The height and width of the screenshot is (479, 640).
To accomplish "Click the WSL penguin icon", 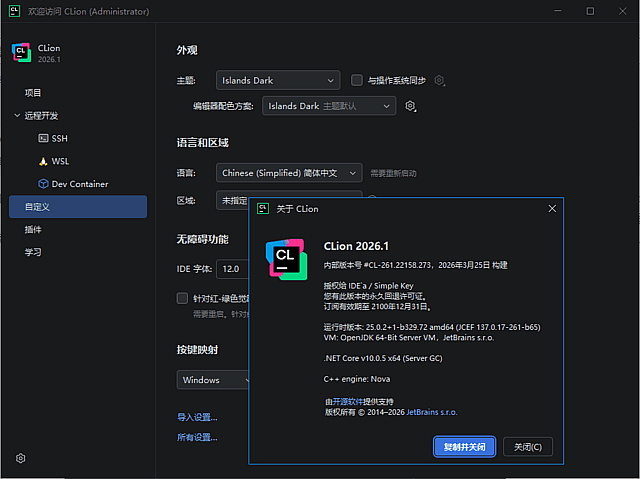I will [43, 161].
